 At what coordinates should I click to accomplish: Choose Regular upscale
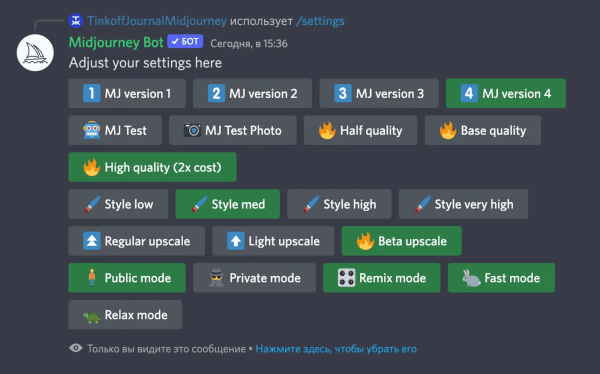tap(137, 241)
